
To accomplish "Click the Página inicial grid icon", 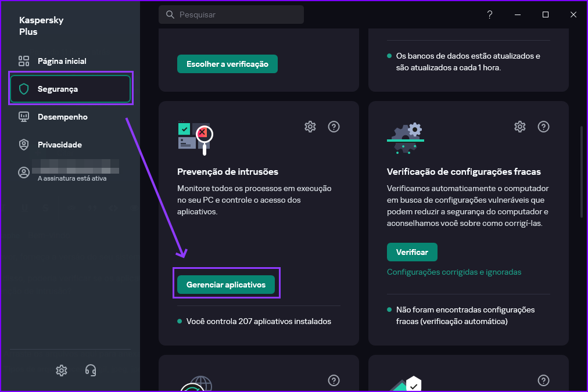I will 24,61.
